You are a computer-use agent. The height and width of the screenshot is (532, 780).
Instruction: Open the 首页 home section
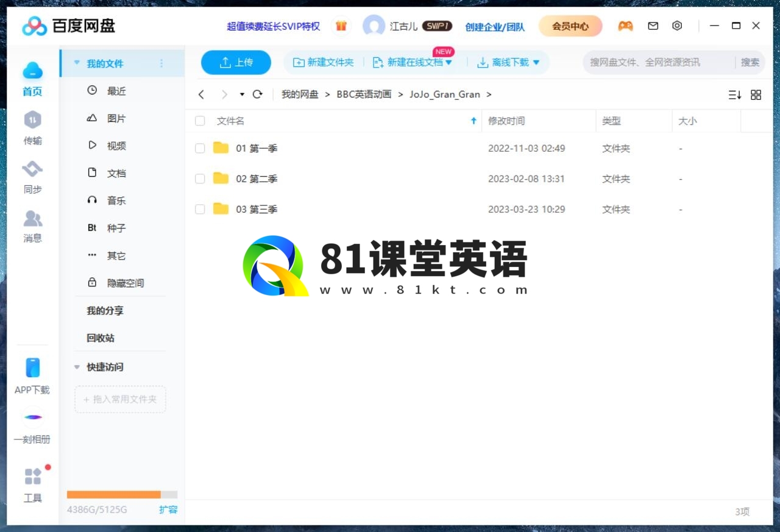(x=32, y=79)
